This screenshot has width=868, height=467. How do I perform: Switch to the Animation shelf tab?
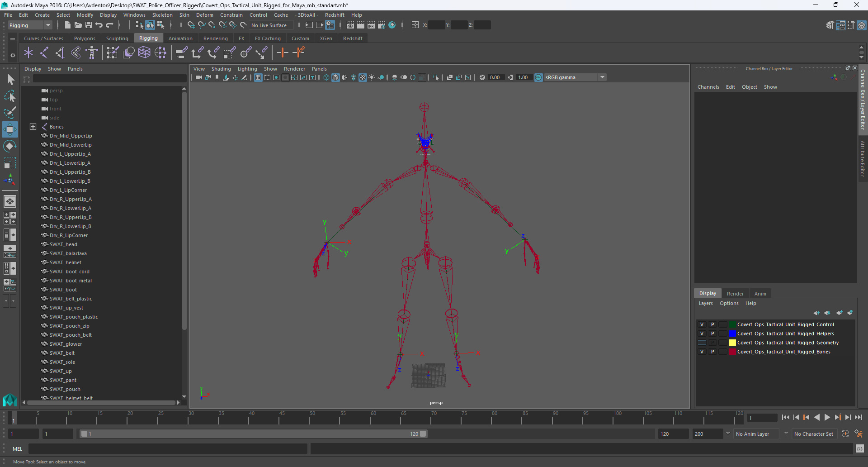(180, 38)
